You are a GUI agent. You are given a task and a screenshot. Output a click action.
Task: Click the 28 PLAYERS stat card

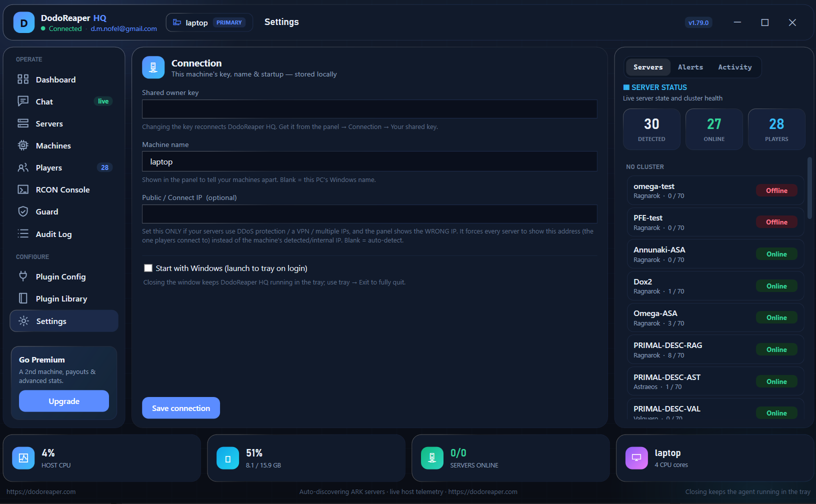click(776, 129)
